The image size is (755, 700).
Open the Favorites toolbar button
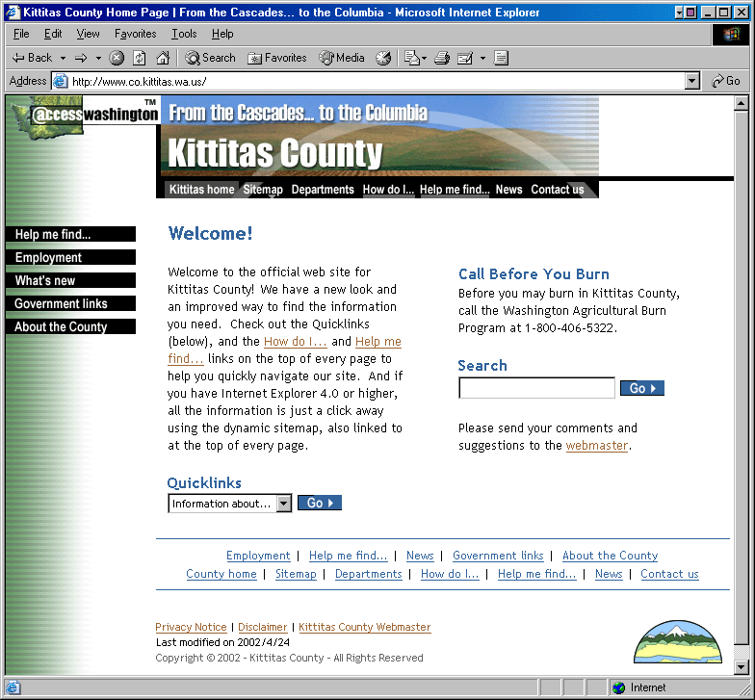[277, 58]
